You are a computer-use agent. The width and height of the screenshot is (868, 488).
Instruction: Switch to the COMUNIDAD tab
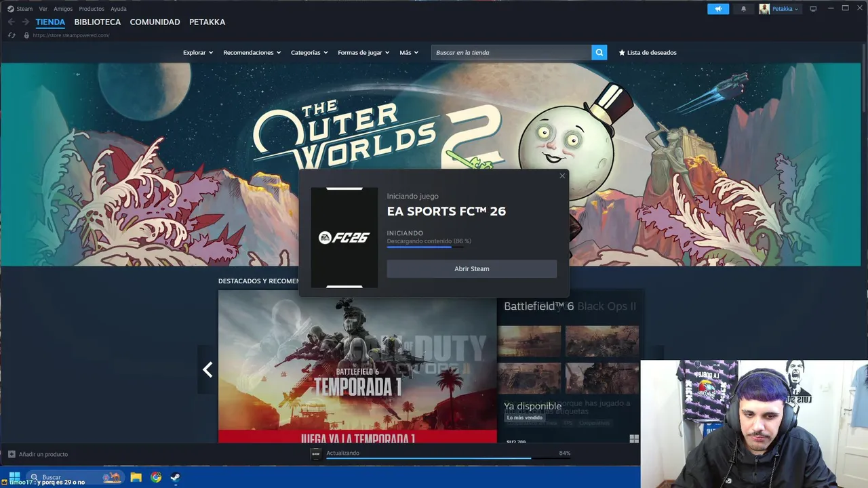click(x=155, y=22)
